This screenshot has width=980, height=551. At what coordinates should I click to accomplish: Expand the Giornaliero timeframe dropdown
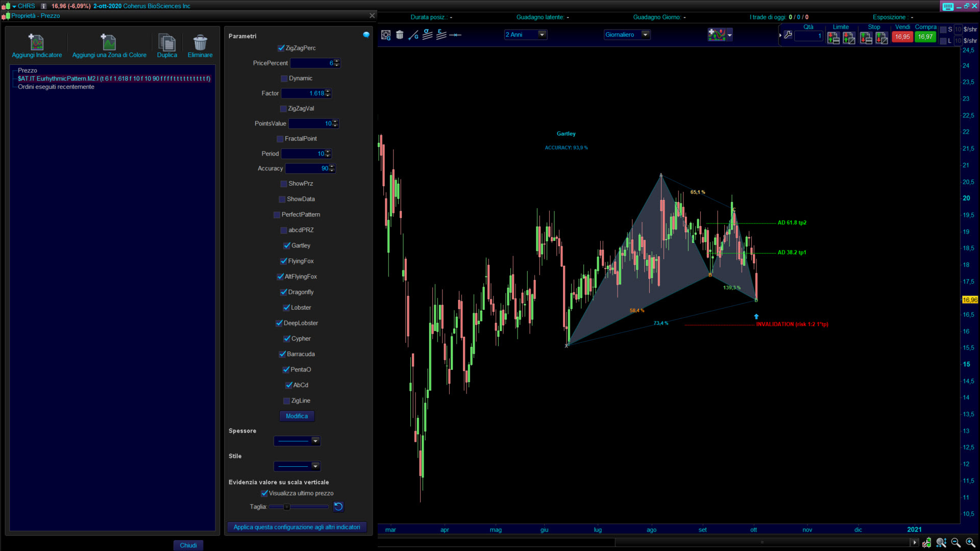(645, 35)
